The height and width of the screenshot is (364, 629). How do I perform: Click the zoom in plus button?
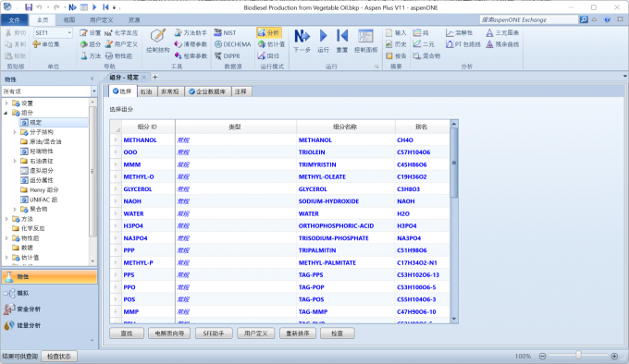pyautogui.click(x=614, y=356)
